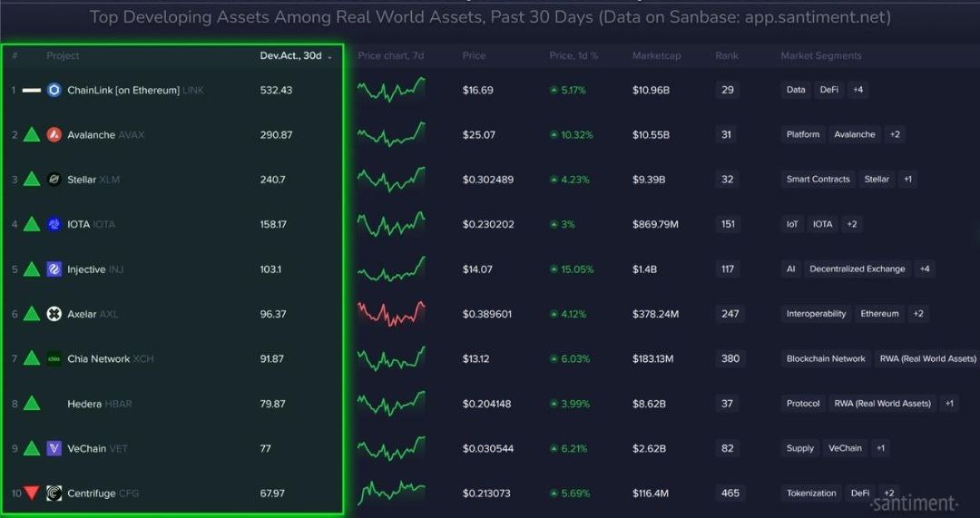
Task: Click the IoT segment tag
Action: coord(792,224)
